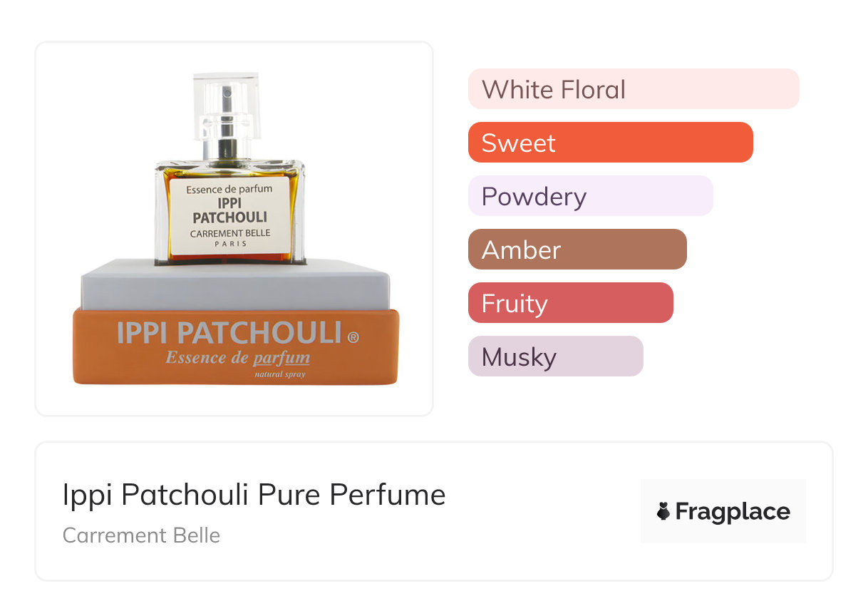Viewport: 868px width, 616px height.
Task: Click the Fragplace bottle icon in logo
Action: pyautogui.click(x=663, y=511)
